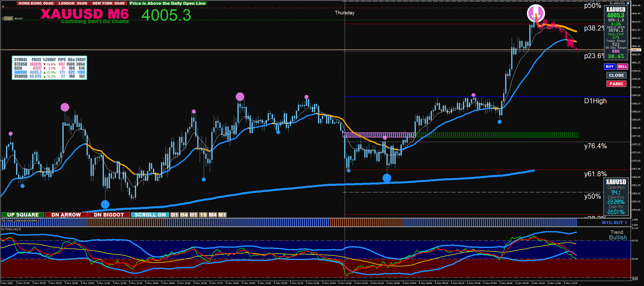This screenshot has width=644, height=286.
Task: Click the large blue dot buy signal
Action: coord(105,204)
